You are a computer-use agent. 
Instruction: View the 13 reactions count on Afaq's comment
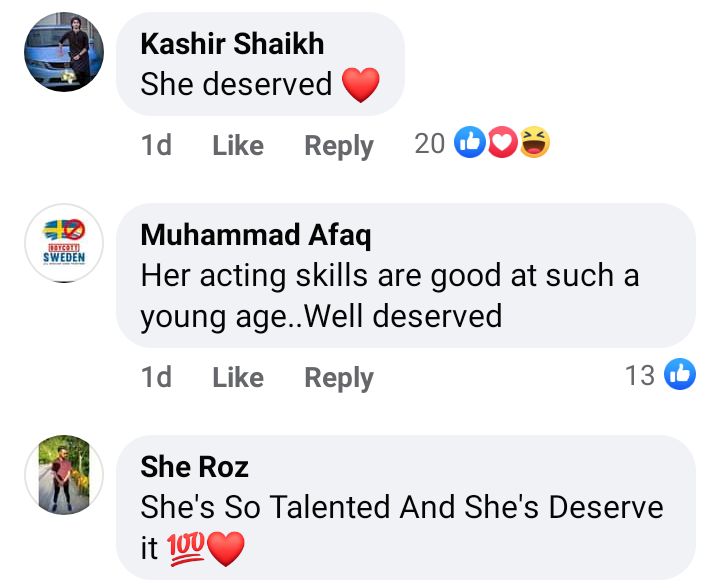click(640, 376)
